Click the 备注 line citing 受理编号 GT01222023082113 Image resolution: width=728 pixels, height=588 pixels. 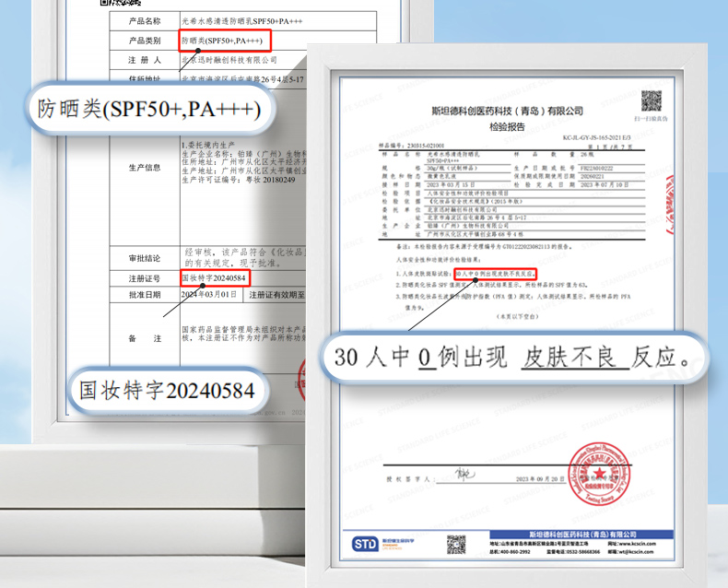click(484, 247)
